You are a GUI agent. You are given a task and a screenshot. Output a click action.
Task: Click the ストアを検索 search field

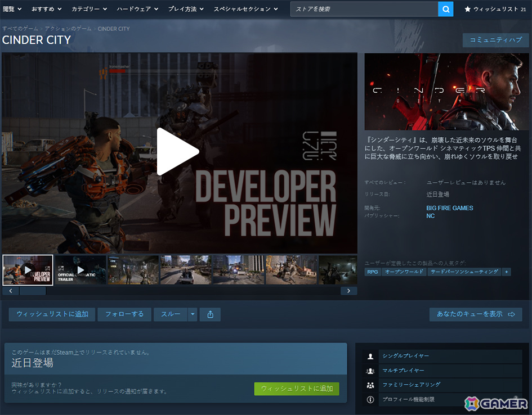pos(364,9)
